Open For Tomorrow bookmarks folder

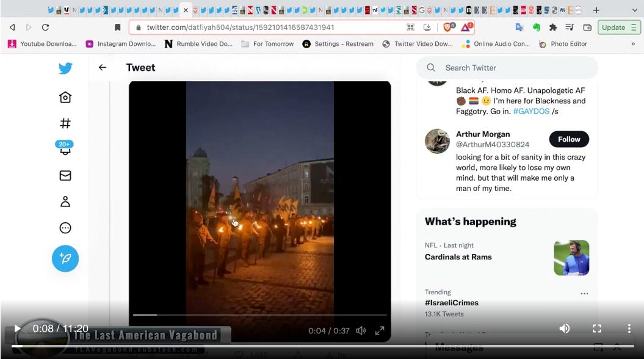click(x=267, y=44)
